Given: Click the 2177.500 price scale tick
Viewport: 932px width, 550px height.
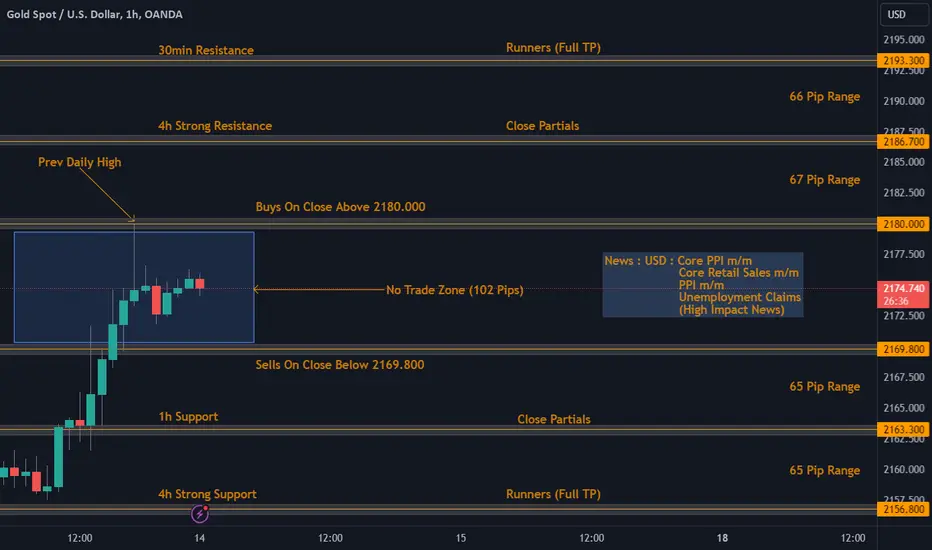Looking at the screenshot, I should point(903,254).
